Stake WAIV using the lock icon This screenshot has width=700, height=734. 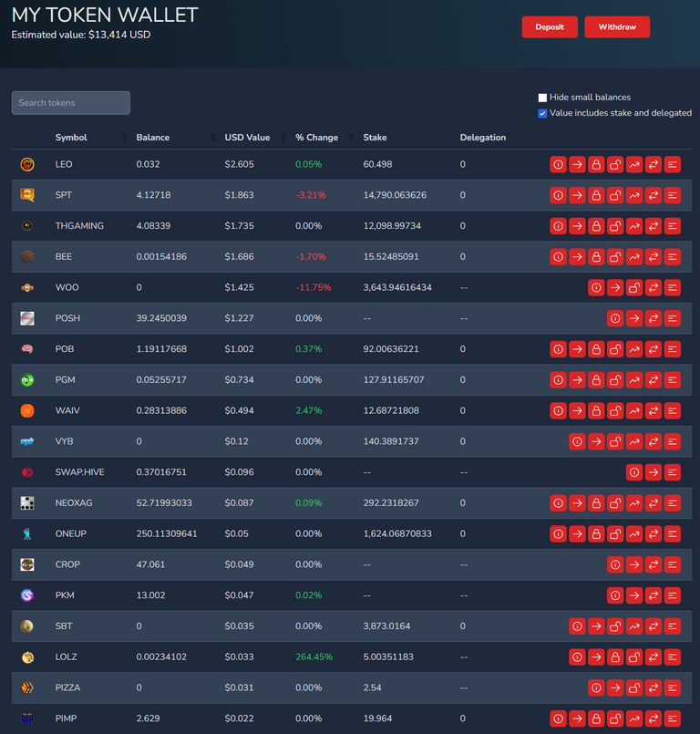click(596, 410)
